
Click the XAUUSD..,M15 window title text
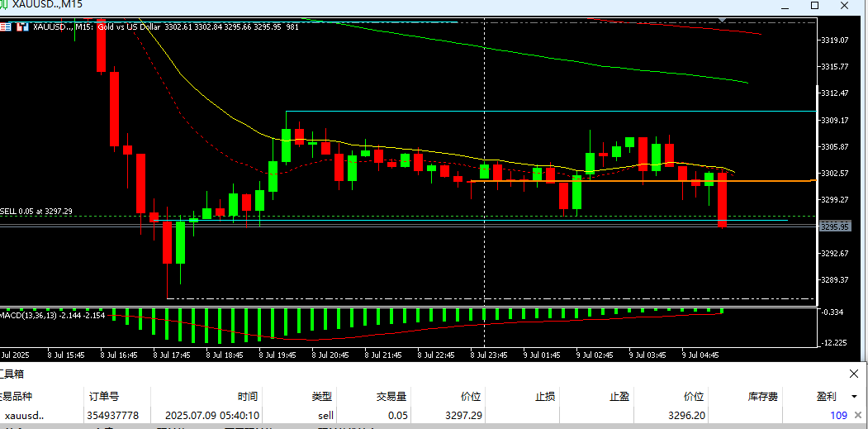[x=47, y=6]
